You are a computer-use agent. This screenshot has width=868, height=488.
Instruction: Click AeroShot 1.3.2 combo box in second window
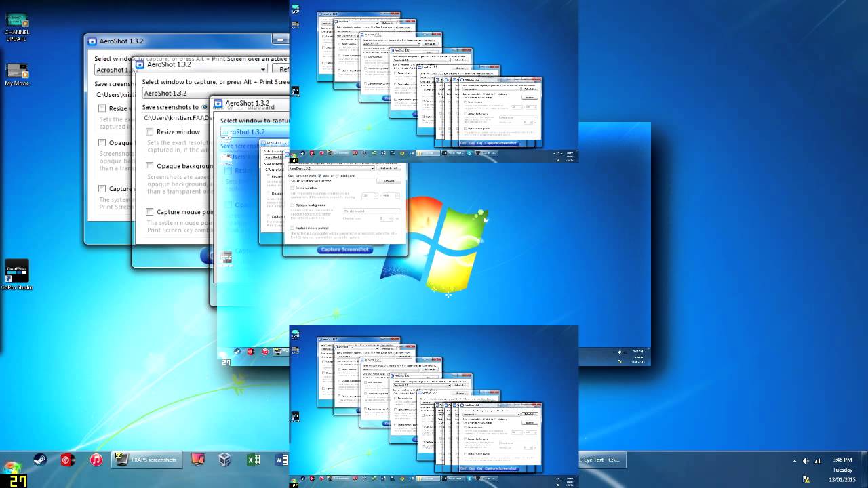(x=216, y=93)
